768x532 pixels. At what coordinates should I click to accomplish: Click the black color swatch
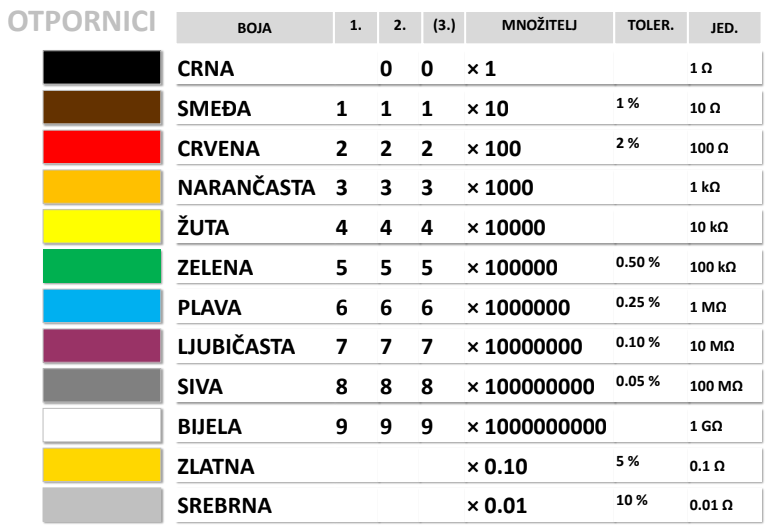[101, 68]
